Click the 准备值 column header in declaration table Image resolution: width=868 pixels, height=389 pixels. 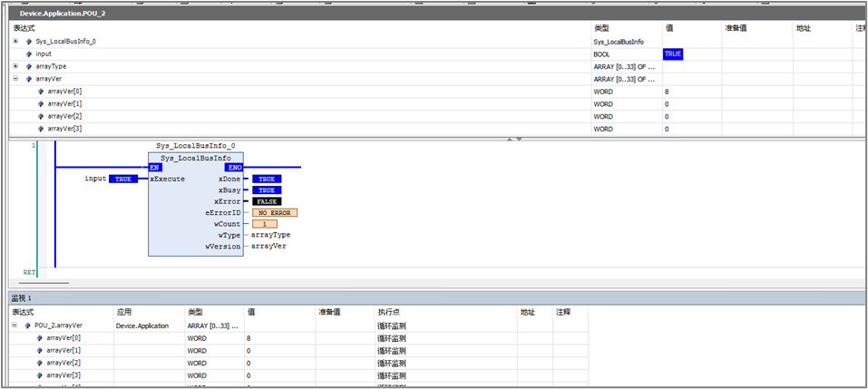coord(736,28)
